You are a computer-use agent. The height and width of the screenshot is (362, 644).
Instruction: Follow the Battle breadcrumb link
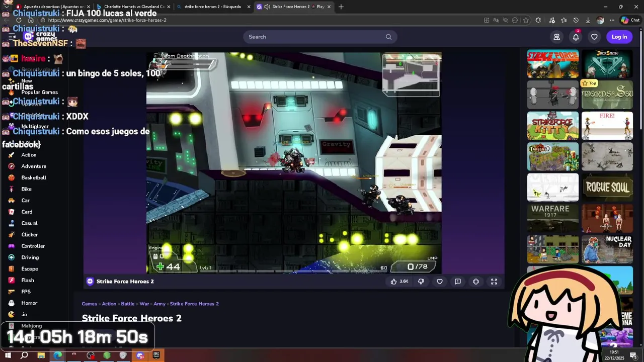128,304
